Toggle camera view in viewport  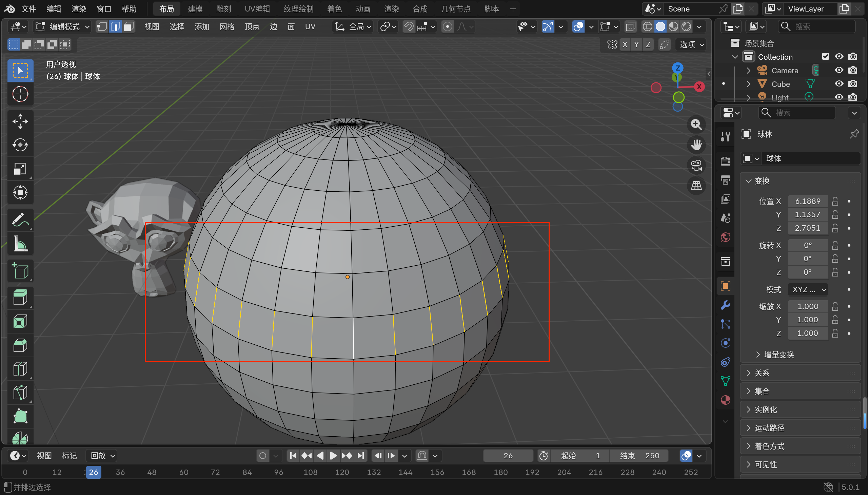696,166
